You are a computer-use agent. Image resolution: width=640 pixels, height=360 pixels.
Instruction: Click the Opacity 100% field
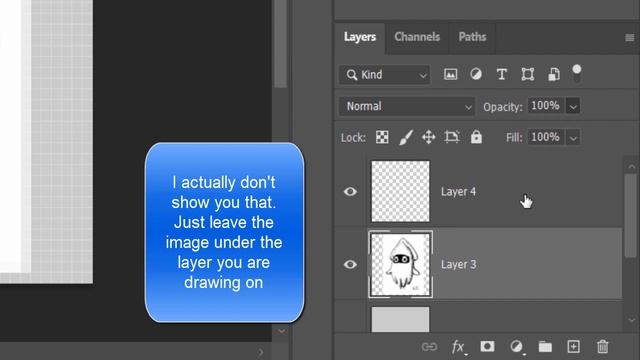tap(545, 106)
